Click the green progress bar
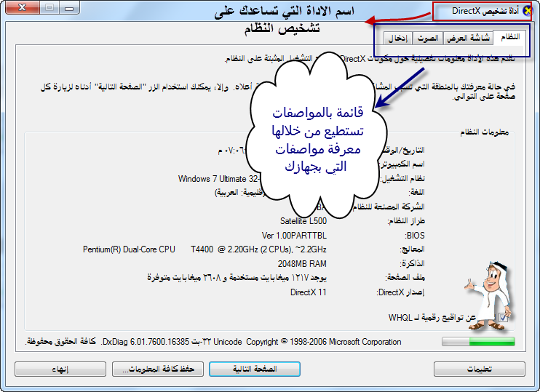 click(478, 340)
